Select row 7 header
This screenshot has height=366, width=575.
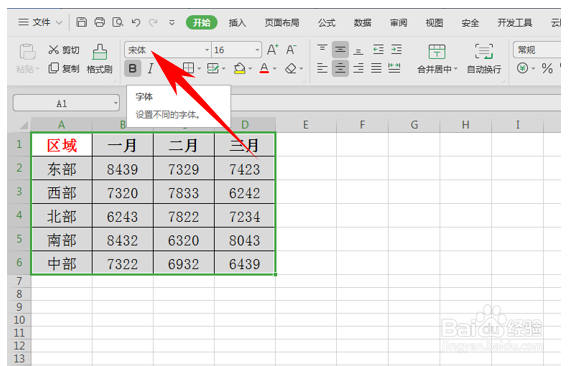pos(19,281)
